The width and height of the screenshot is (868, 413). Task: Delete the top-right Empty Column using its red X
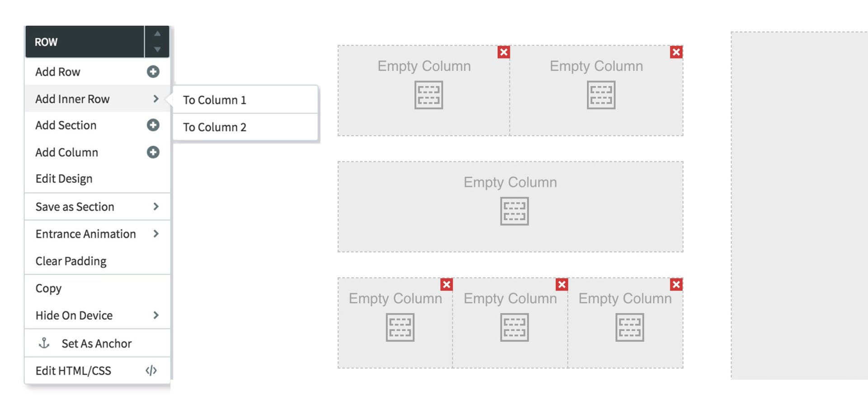(x=675, y=52)
